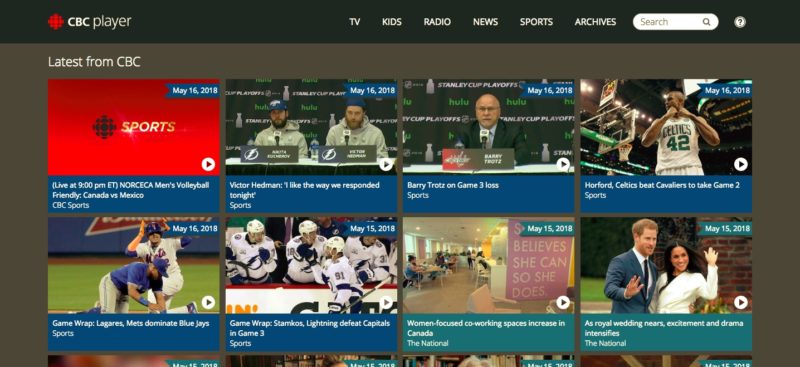
Task: Open the RADIO menu
Action: click(x=437, y=22)
